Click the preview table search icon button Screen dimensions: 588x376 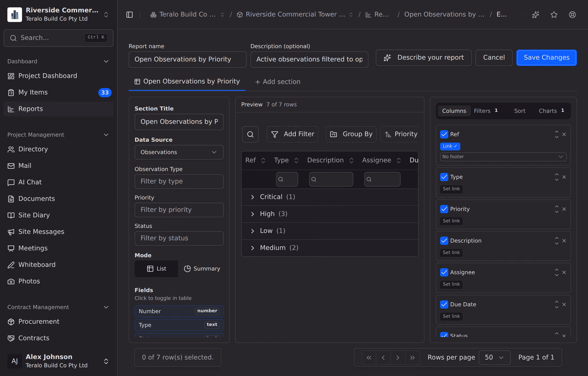coord(250,134)
